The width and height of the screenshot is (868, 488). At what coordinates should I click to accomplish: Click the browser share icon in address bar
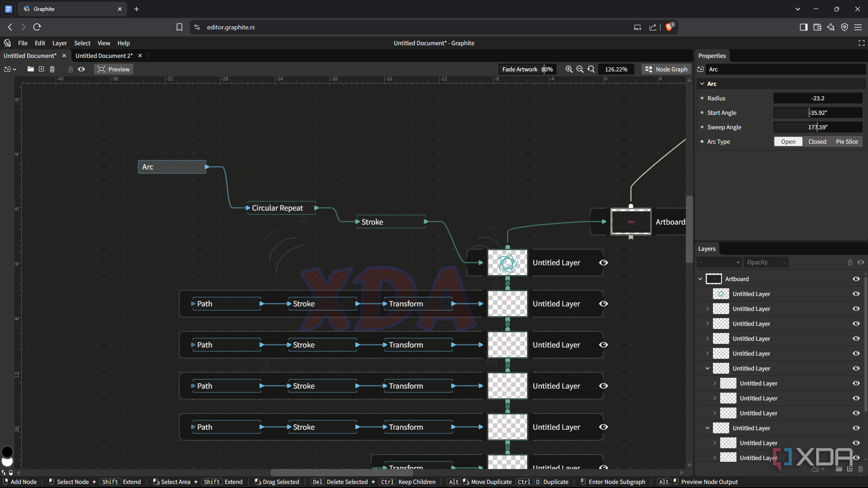coord(653,27)
